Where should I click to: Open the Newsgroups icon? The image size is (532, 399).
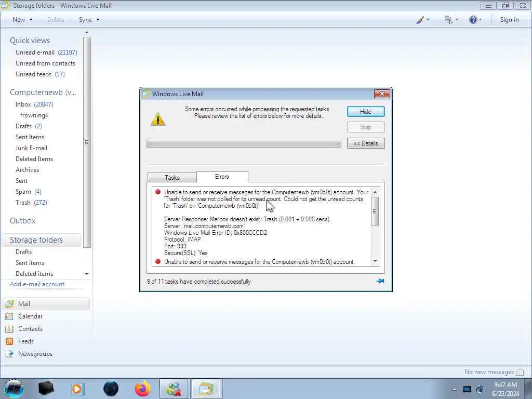9,354
